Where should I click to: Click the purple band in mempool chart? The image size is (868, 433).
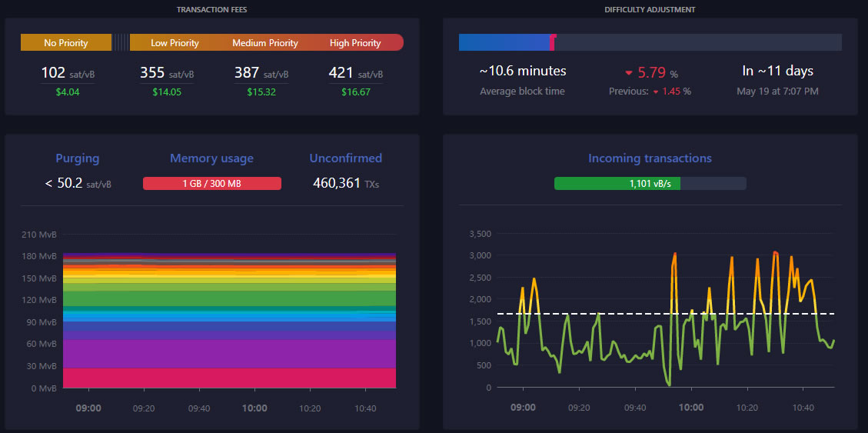[229, 354]
